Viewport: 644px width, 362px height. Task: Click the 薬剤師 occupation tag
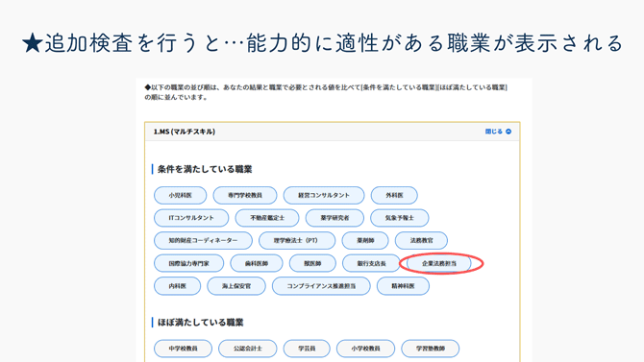[365, 240]
